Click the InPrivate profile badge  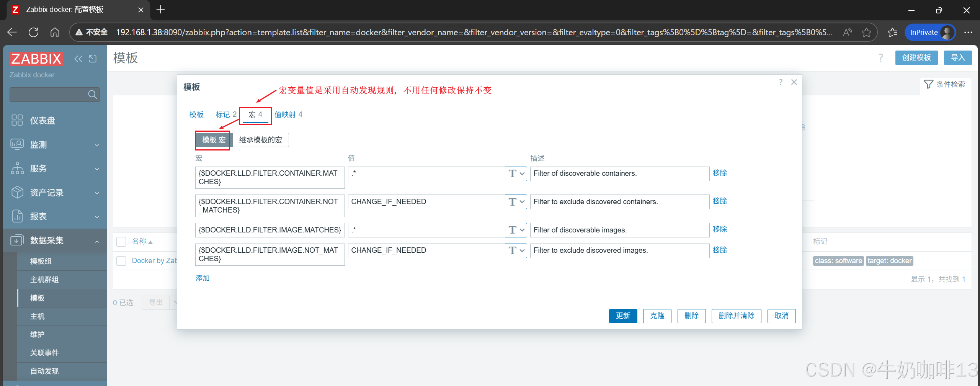click(930, 32)
